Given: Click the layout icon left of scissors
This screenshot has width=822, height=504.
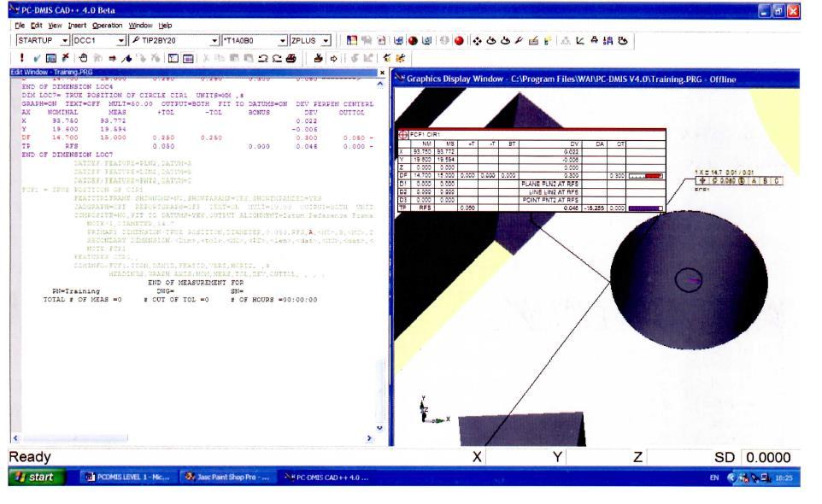Looking at the screenshot, I should (x=188, y=58).
